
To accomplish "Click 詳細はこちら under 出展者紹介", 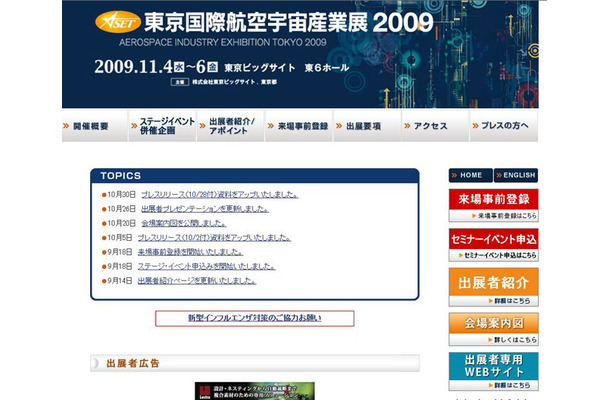I will [510, 301].
